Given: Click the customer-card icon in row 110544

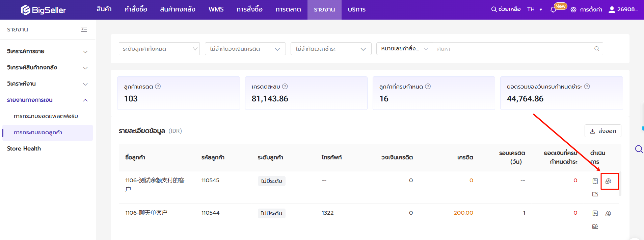Looking at the screenshot, I should click(x=595, y=226).
